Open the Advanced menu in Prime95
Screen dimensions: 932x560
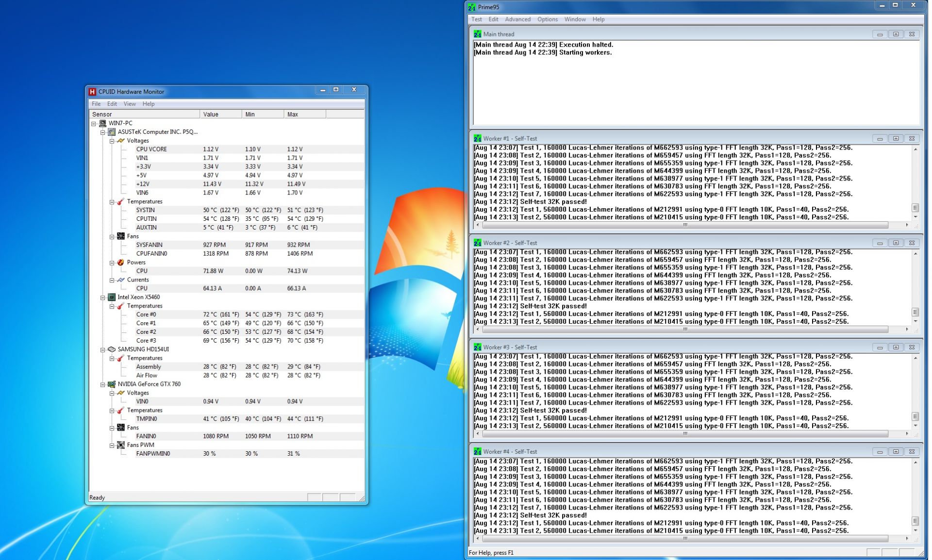pyautogui.click(x=517, y=19)
